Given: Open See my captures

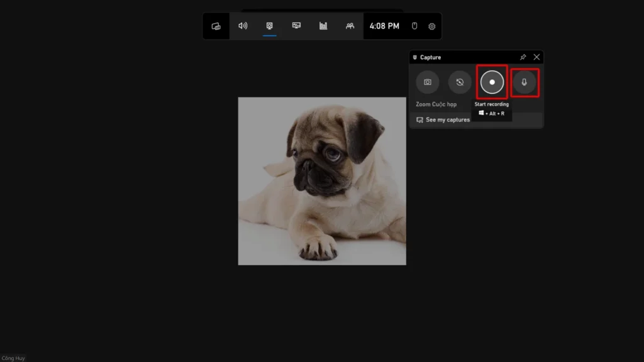Looking at the screenshot, I should tap(443, 119).
